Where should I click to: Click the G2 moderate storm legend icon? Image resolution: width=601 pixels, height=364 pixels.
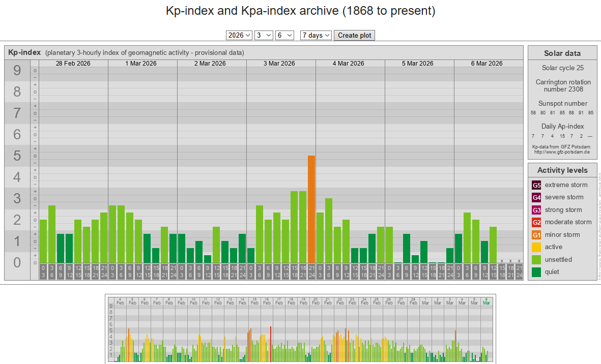536,222
